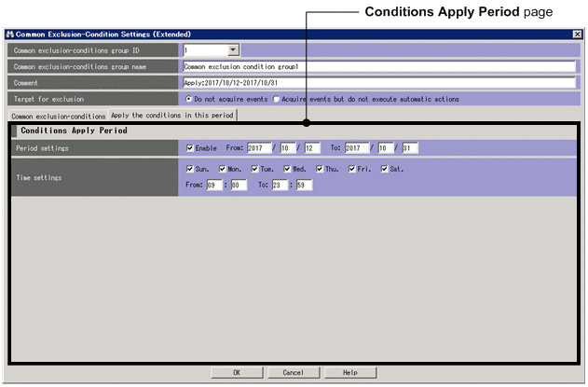This screenshot has width=588, height=387.
Task: Click the period To day field
Action: pos(409,147)
